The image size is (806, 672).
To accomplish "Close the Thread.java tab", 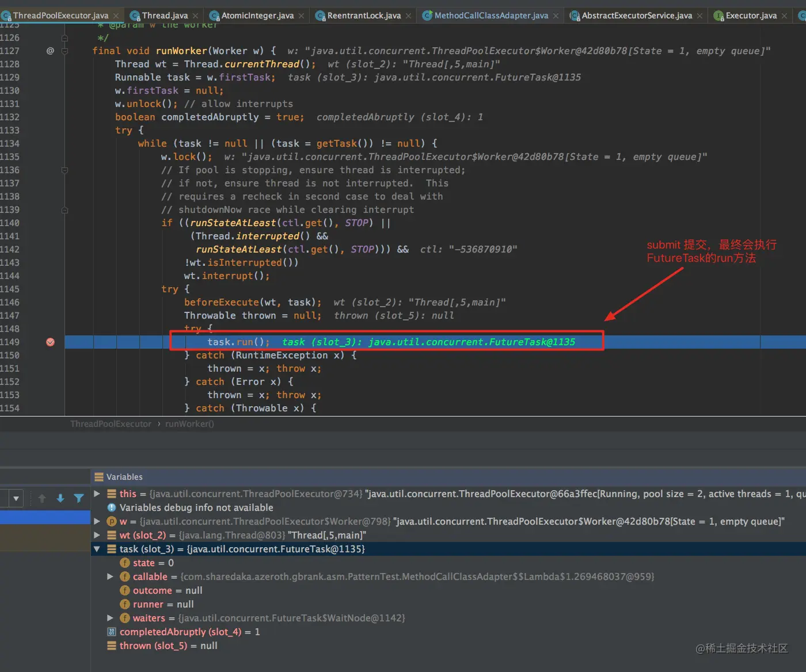I will 195,16.
